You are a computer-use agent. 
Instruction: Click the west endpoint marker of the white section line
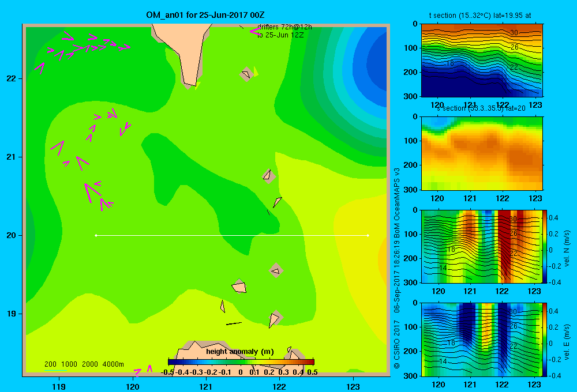[96, 235]
